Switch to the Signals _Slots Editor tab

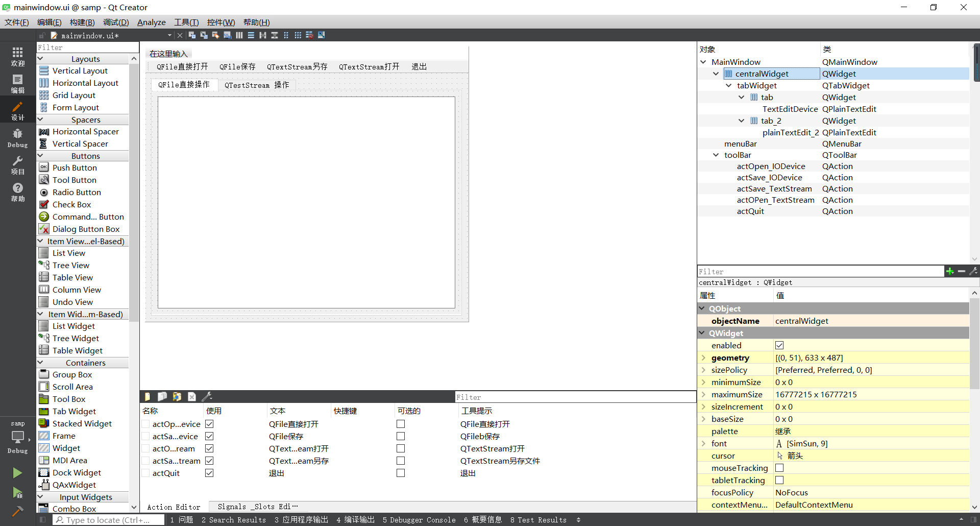(257, 507)
